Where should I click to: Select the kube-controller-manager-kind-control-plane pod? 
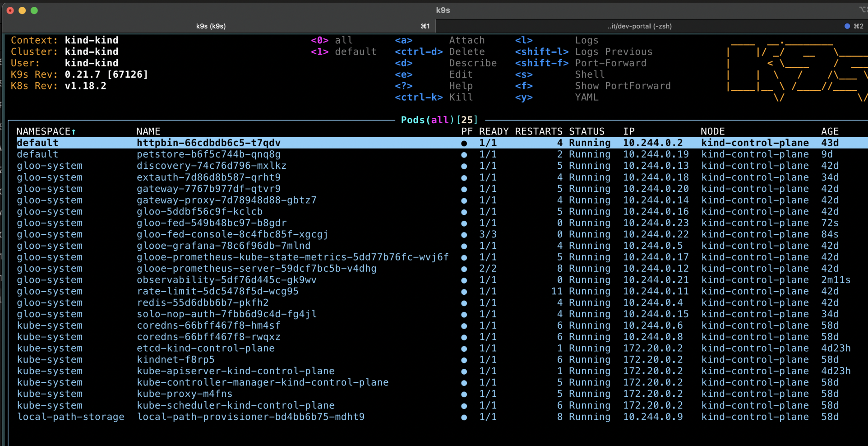tap(263, 382)
